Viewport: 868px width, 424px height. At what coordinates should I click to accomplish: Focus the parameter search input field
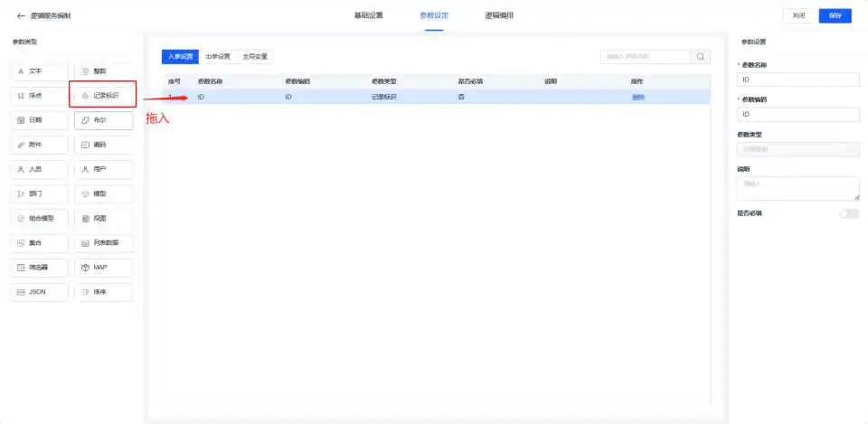646,56
